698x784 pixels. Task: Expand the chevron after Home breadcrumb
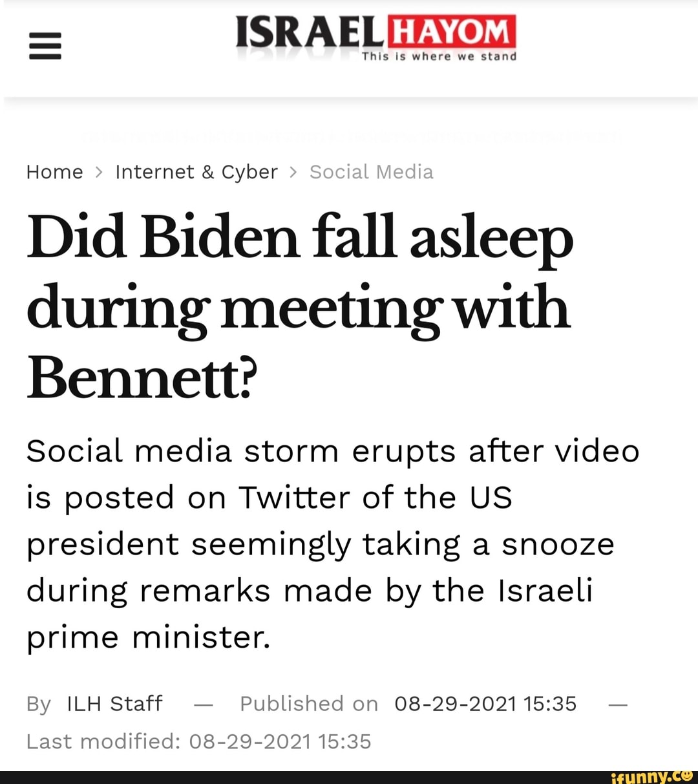98,171
